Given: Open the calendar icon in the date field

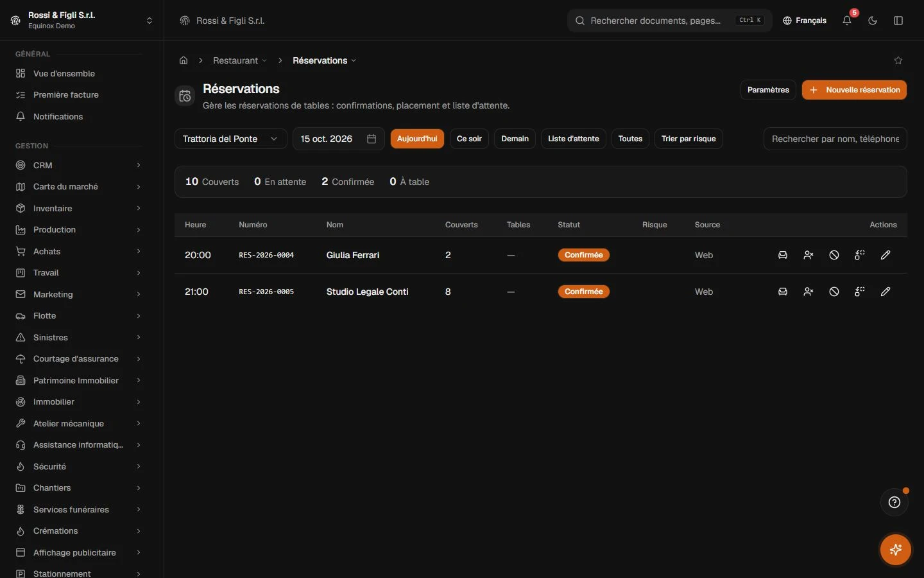Looking at the screenshot, I should coord(372,139).
